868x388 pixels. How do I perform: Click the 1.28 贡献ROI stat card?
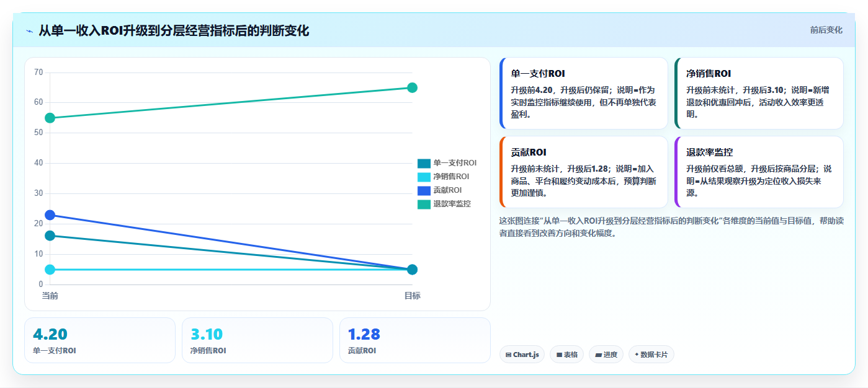pyautogui.click(x=415, y=340)
